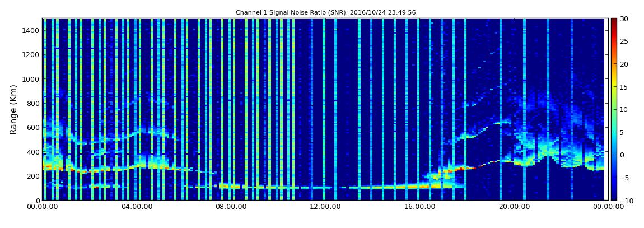Click the colorbar label 10
The image size is (644, 228).
[x=624, y=109]
